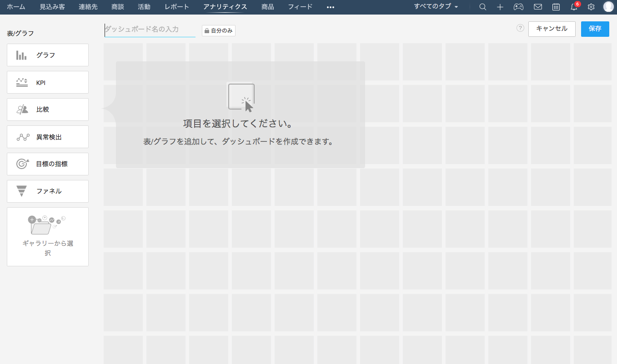Screen dimensions: 617x364
Task: Switch to the 商談 tab
Action: click(x=118, y=7)
